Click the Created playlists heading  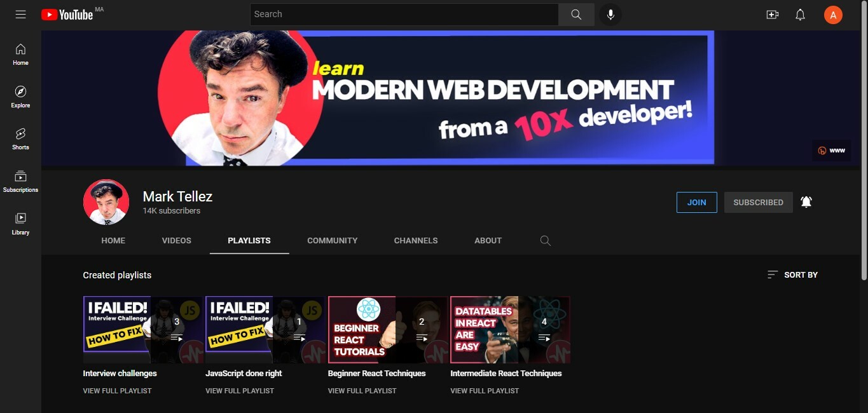(x=117, y=275)
